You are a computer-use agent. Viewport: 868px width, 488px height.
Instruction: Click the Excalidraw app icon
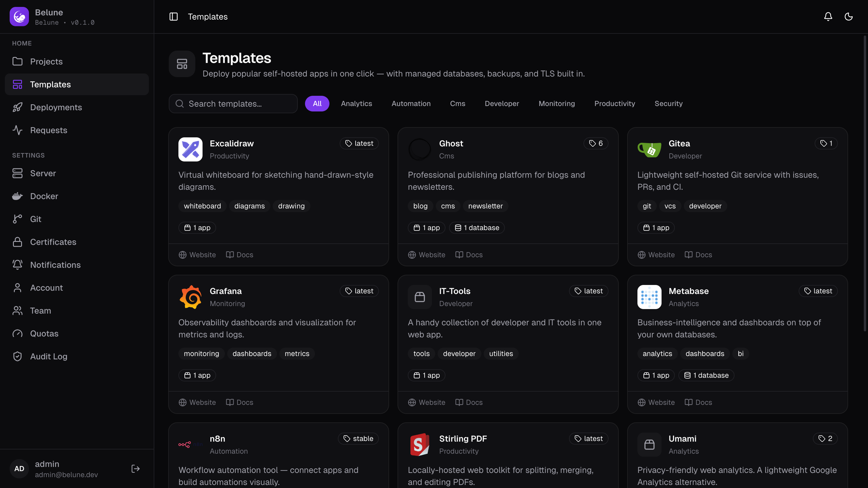[190, 149]
